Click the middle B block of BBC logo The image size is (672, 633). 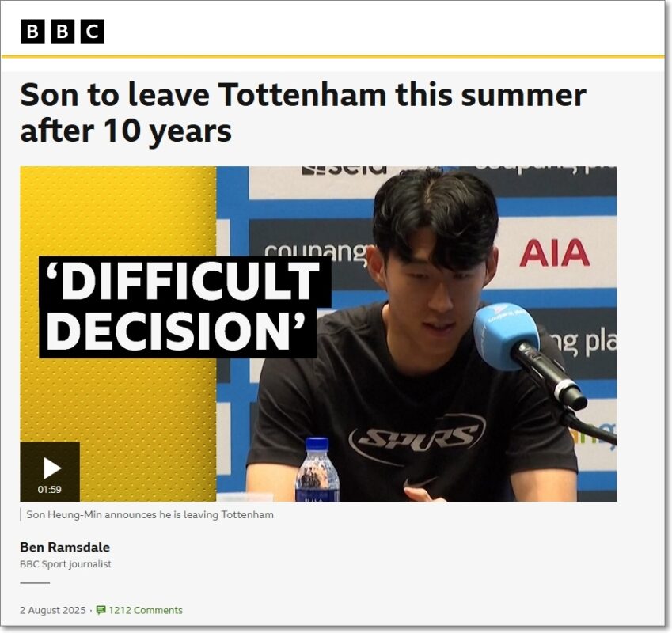tap(63, 32)
